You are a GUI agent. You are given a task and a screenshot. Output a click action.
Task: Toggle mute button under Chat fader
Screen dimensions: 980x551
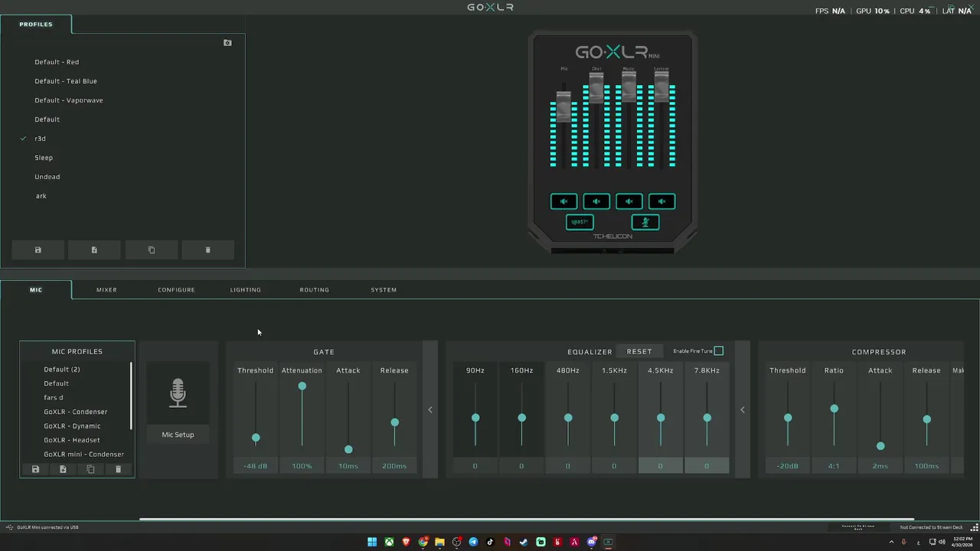point(596,201)
